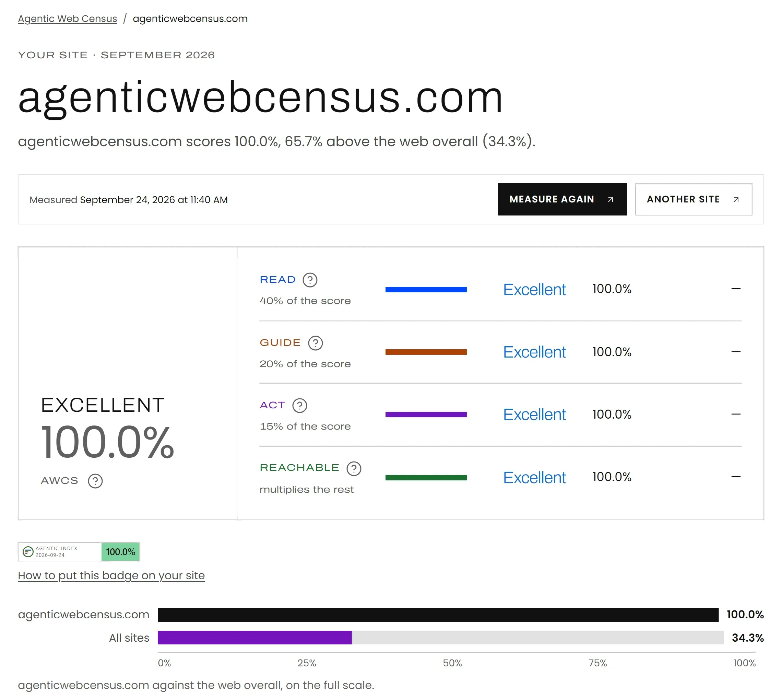Collapse the READ row with minus toggle
This screenshot has height=700, width=782.
click(x=735, y=289)
